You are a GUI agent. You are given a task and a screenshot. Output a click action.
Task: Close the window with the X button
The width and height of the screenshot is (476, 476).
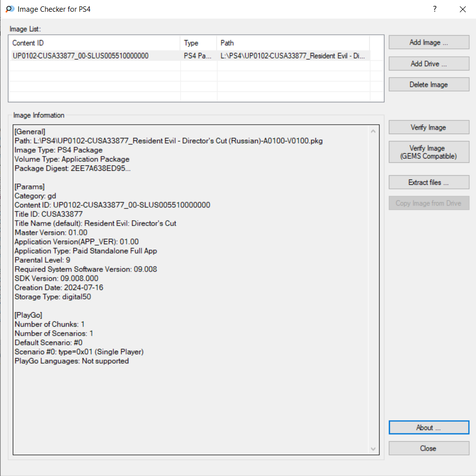tap(462, 9)
